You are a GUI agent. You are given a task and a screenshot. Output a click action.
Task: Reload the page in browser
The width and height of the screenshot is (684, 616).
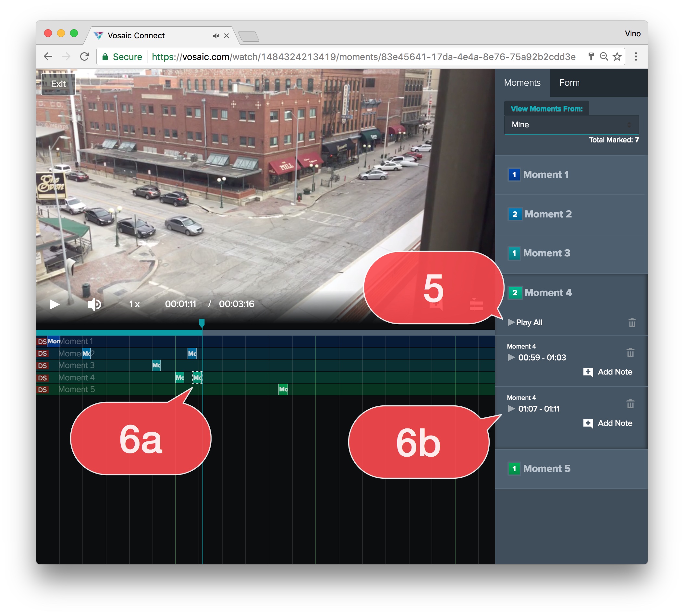84,56
